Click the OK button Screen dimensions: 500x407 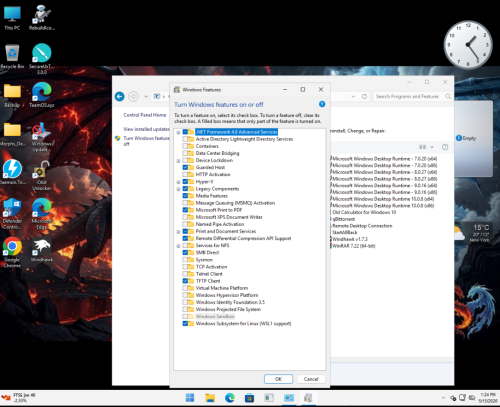pos(278,379)
